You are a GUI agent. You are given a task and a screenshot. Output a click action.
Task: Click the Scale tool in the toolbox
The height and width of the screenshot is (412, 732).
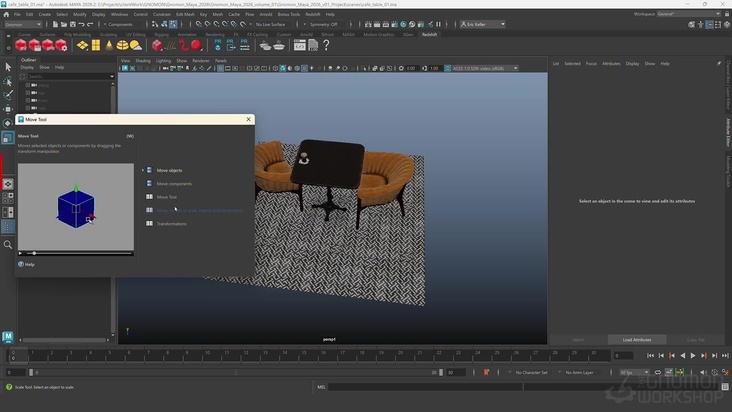[x=8, y=138]
